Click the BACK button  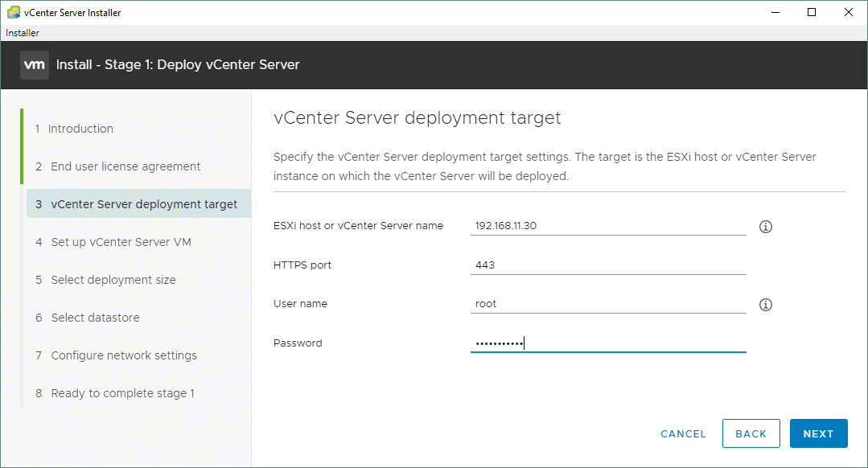click(x=751, y=433)
